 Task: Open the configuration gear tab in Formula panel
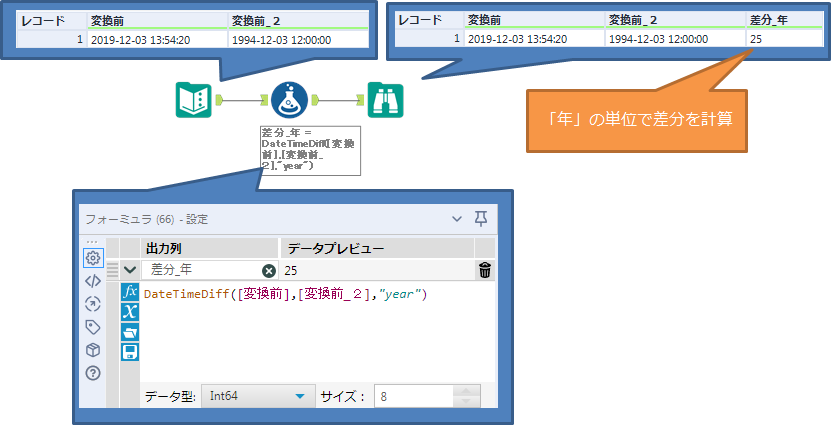pyautogui.click(x=93, y=258)
